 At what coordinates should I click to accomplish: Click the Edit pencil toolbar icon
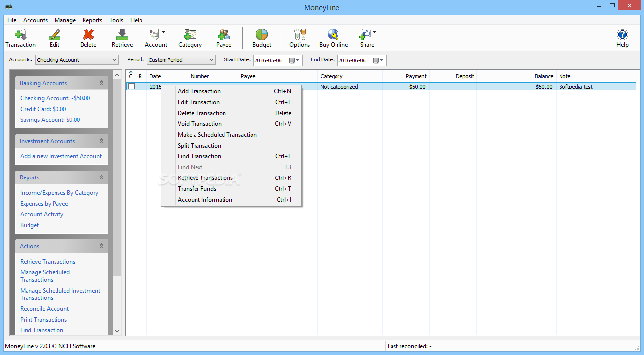pos(55,34)
